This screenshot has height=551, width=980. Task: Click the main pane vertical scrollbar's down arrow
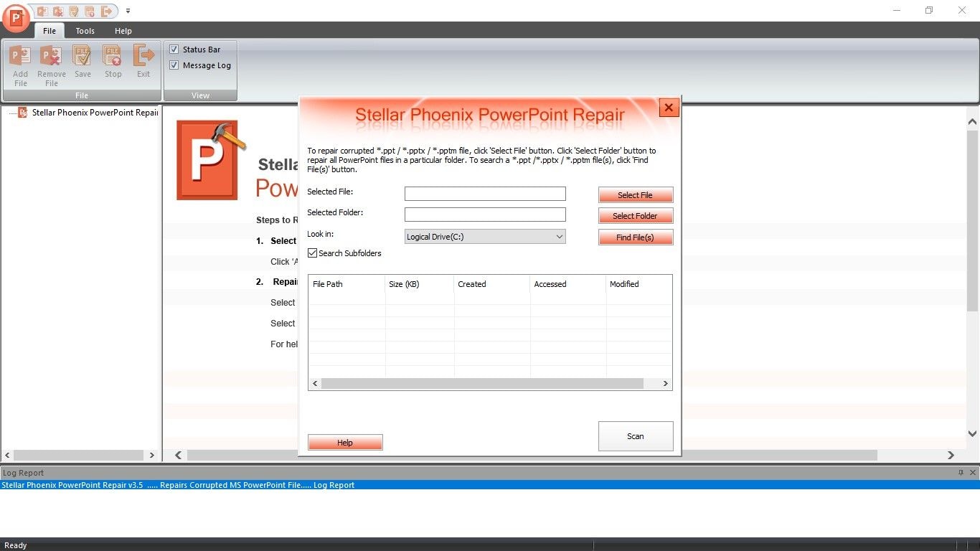973,433
